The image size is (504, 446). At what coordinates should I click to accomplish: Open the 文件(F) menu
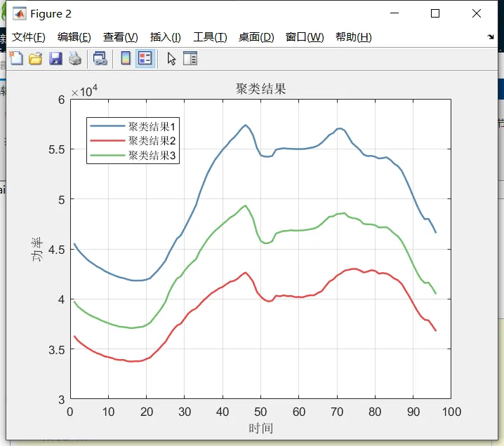point(29,37)
